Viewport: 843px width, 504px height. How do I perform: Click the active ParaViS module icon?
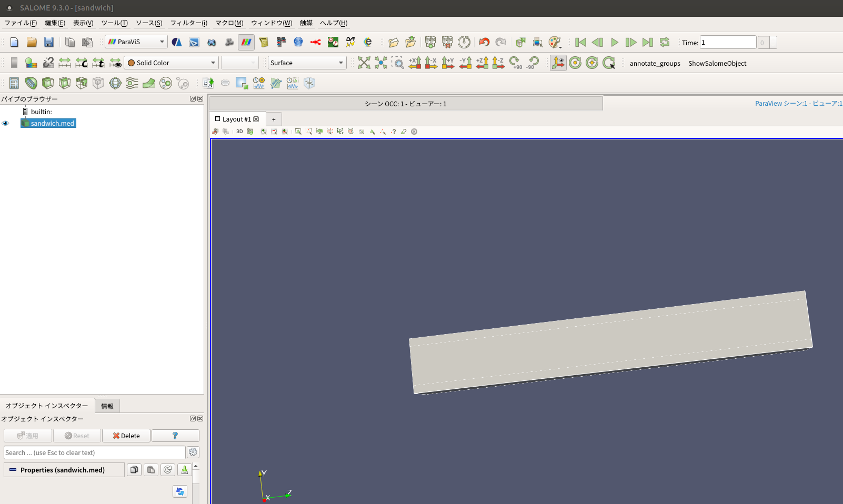point(246,42)
